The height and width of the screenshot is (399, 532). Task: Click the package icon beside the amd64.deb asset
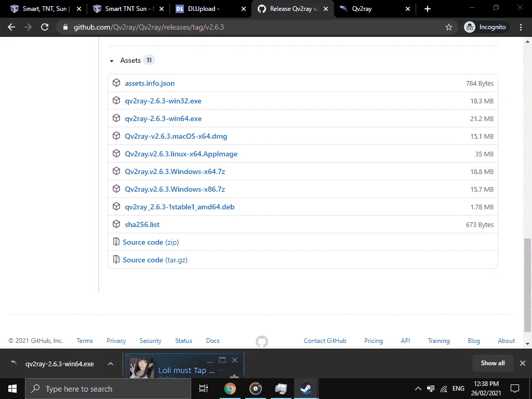coord(116,206)
